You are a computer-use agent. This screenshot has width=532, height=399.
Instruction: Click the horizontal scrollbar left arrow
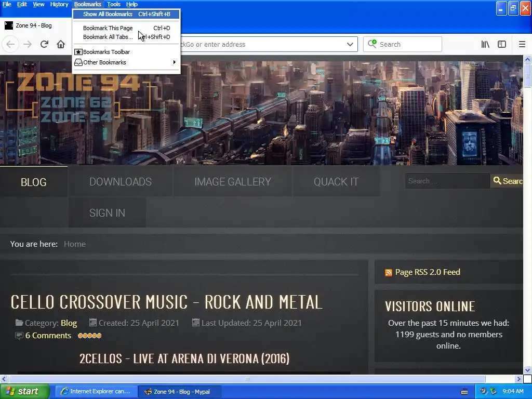pyautogui.click(x=4, y=379)
